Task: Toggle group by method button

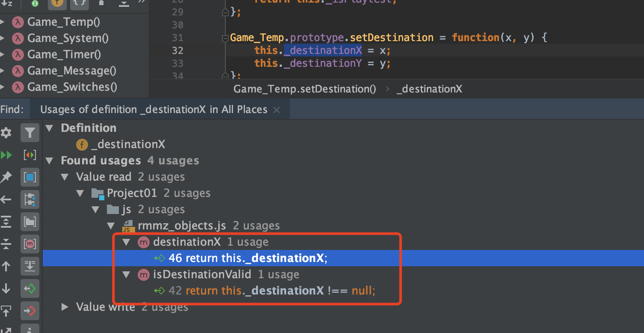Action: 30,244
